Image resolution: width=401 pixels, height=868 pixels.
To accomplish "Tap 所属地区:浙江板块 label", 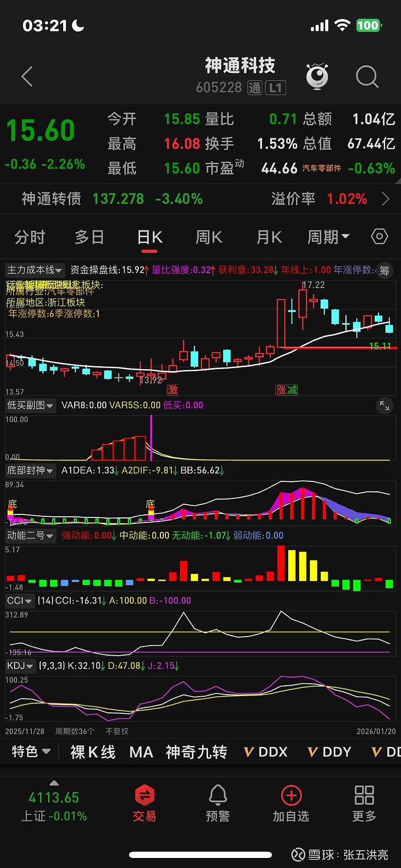I will click(x=46, y=303).
